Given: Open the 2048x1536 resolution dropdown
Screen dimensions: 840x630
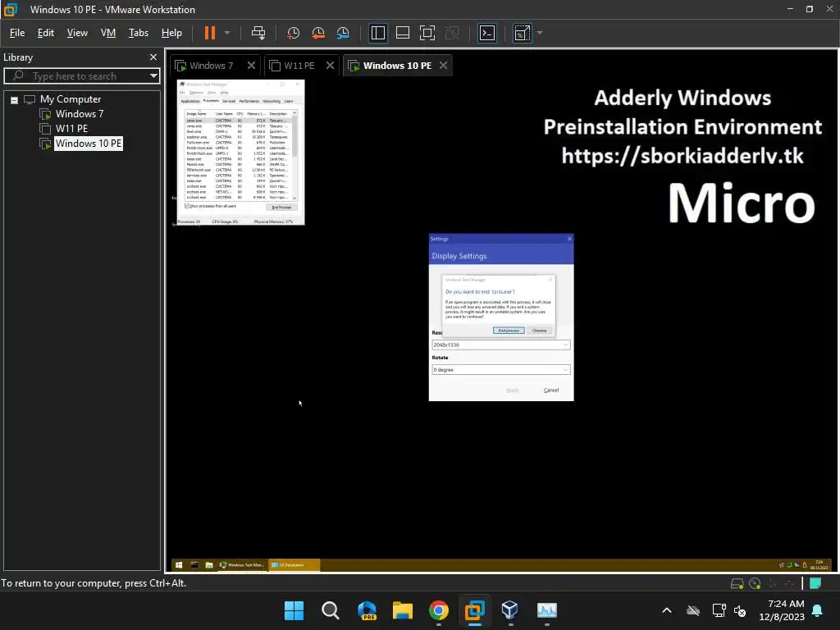Looking at the screenshot, I should pyautogui.click(x=501, y=345).
